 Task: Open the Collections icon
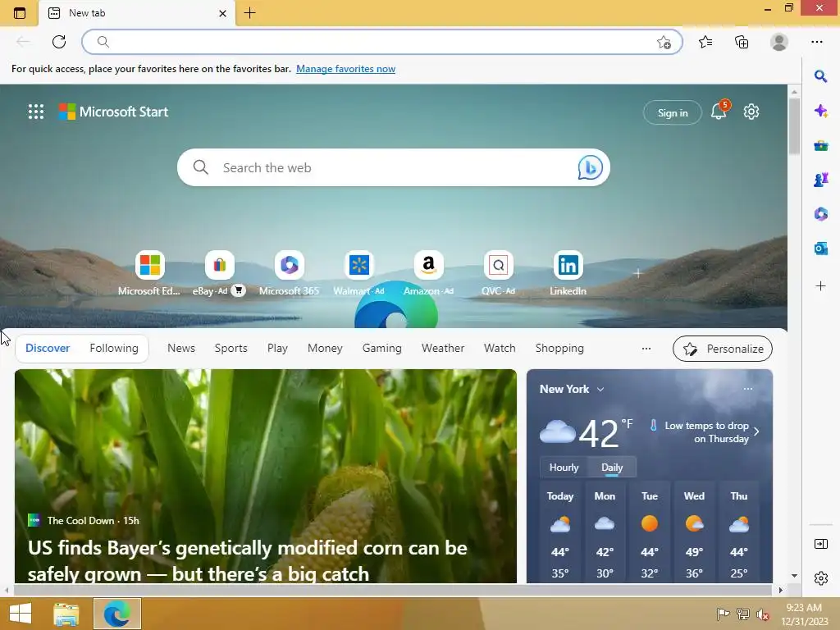742,42
